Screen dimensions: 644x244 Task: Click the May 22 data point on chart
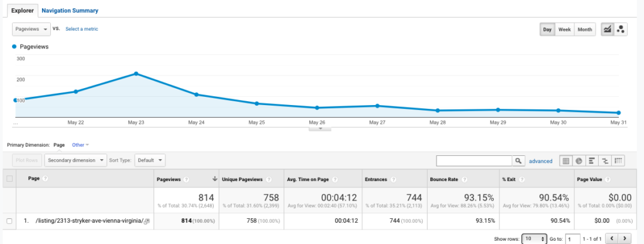75,92
